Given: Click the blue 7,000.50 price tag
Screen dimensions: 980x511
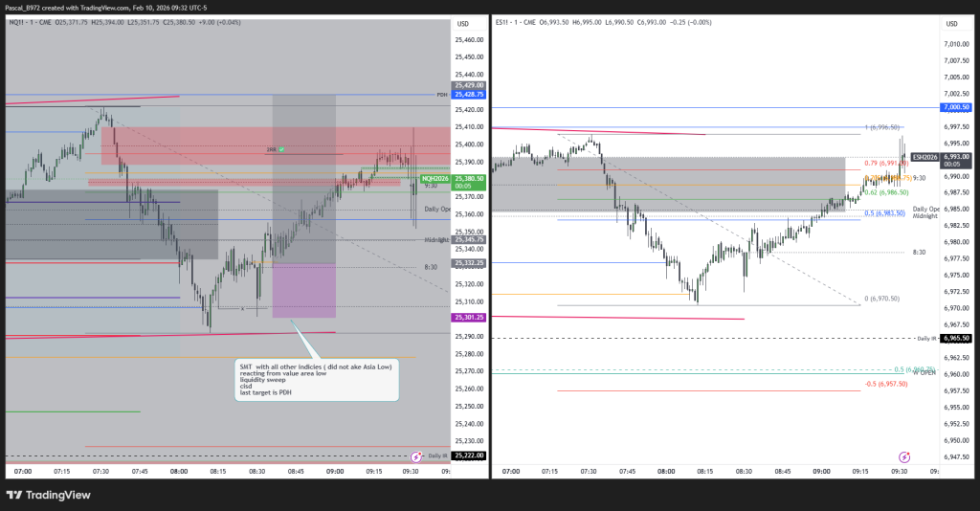Looking at the screenshot, I should click(x=956, y=107).
